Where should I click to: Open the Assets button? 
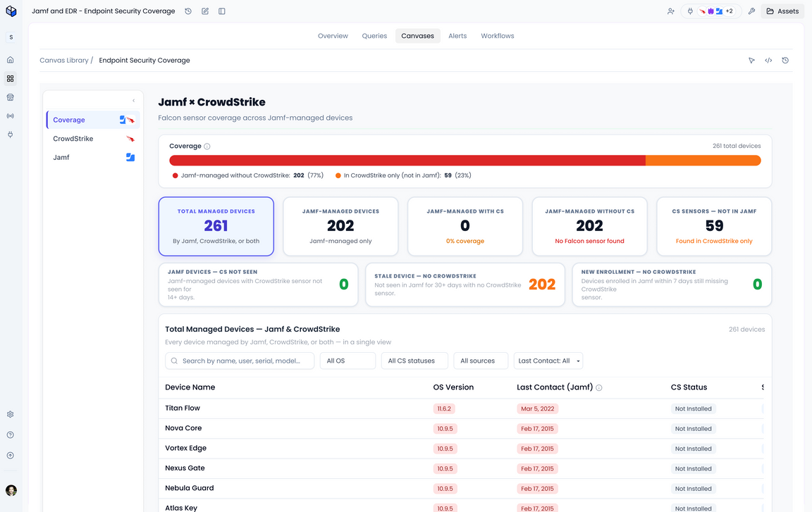782,11
